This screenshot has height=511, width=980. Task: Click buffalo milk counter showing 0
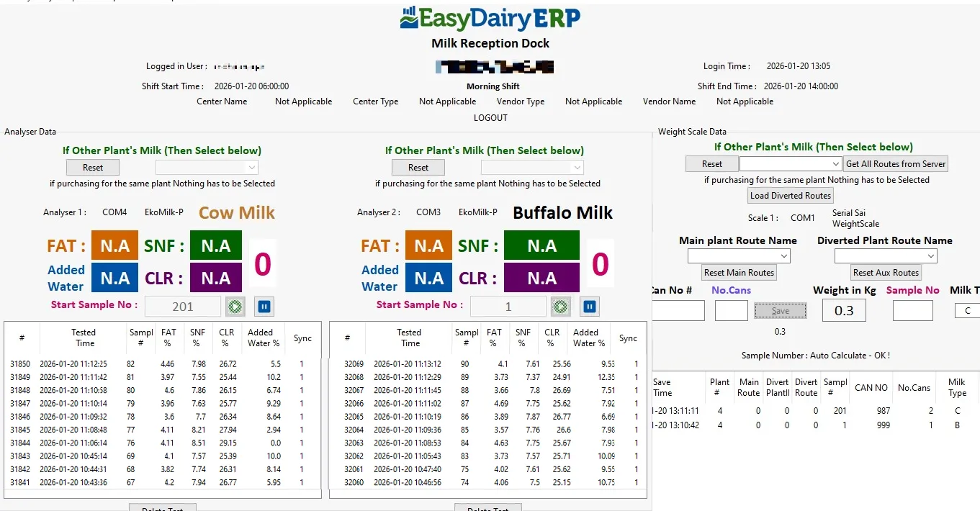[601, 264]
